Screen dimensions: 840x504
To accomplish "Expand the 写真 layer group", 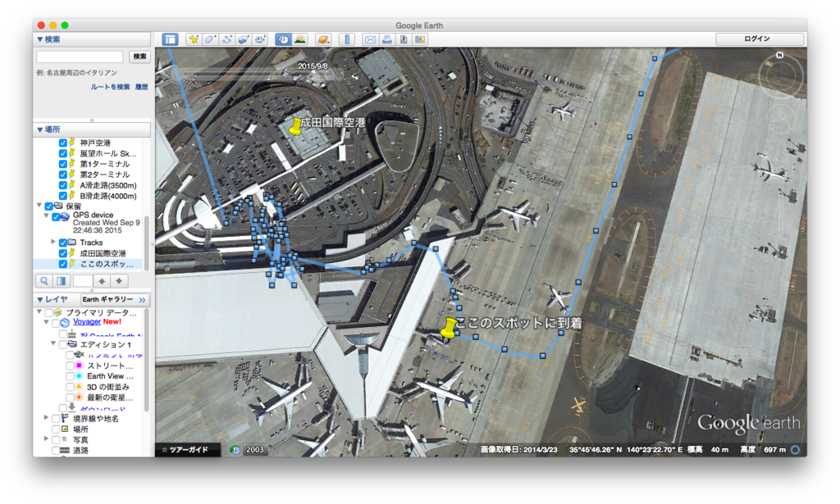I will pyautogui.click(x=46, y=438).
